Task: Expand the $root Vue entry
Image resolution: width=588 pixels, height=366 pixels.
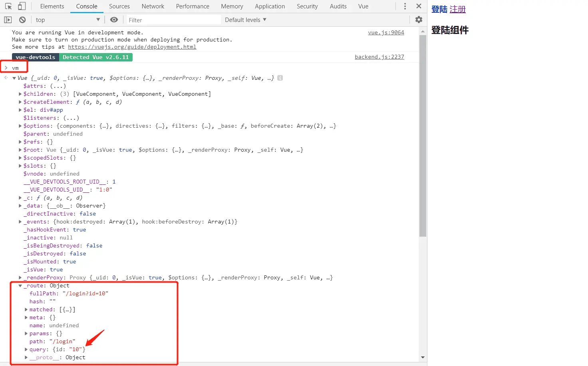Action: [x=20, y=150]
